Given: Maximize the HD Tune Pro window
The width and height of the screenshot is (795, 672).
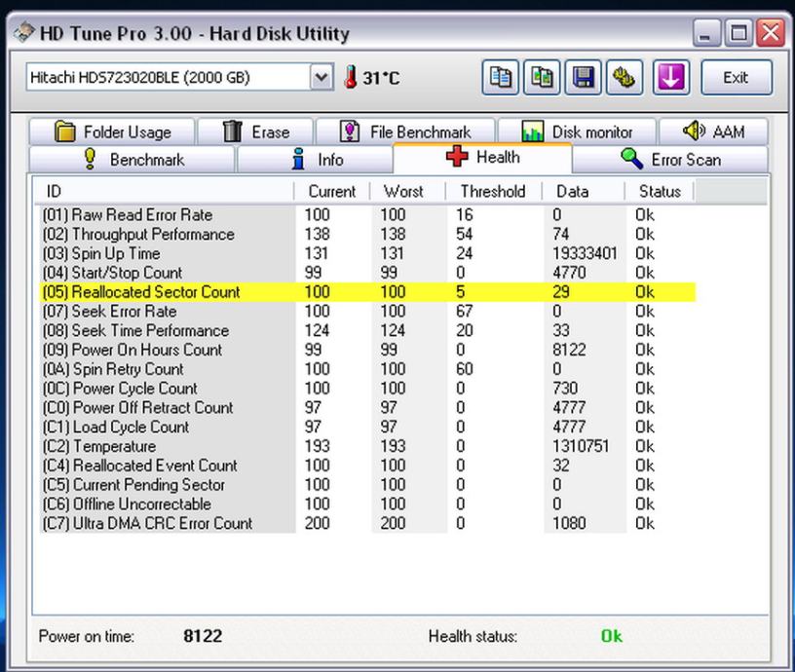Looking at the screenshot, I should [x=738, y=33].
